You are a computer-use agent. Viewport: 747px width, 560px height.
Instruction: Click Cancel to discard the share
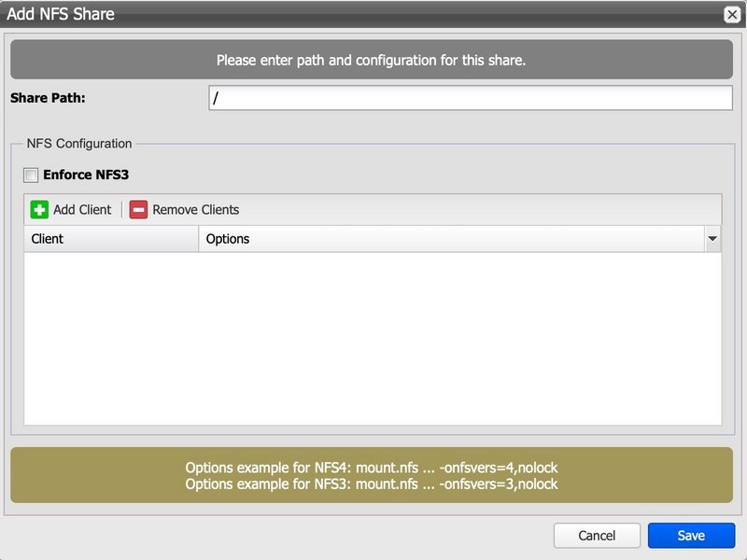(x=597, y=536)
